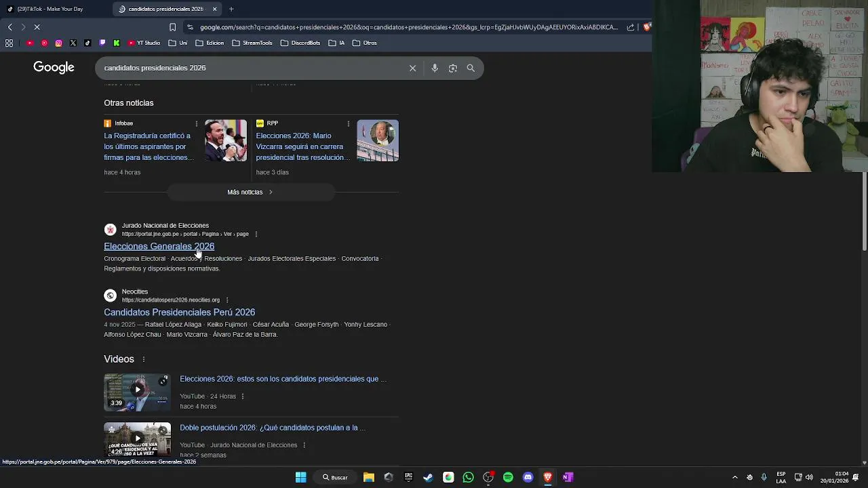
Task: Open File Explorer from the taskbar
Action: tap(369, 477)
